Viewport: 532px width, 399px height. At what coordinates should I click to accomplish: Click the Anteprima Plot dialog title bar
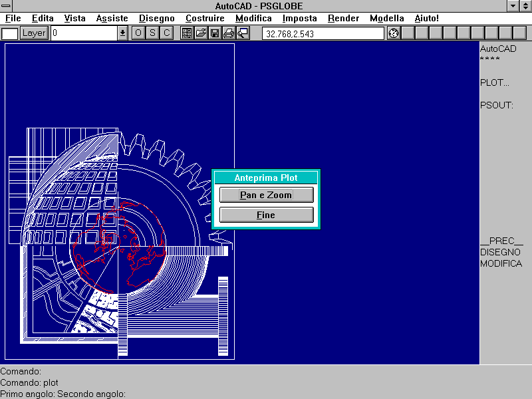click(266, 178)
